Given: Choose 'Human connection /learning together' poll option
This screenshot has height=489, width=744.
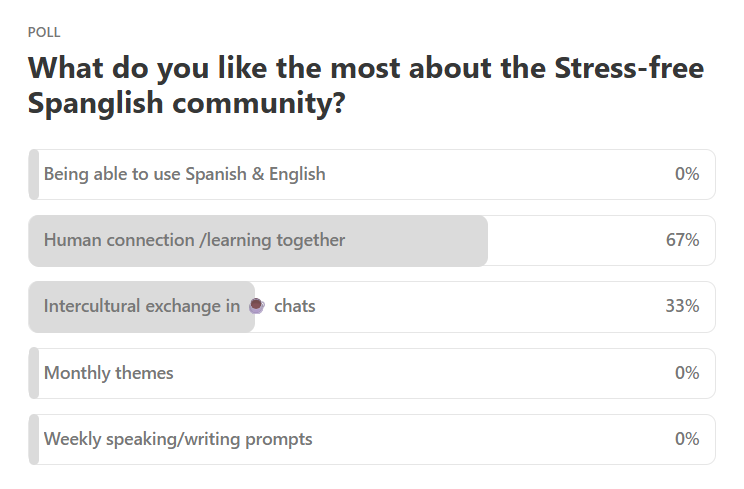Looking at the screenshot, I should pyautogui.click(x=372, y=240).
